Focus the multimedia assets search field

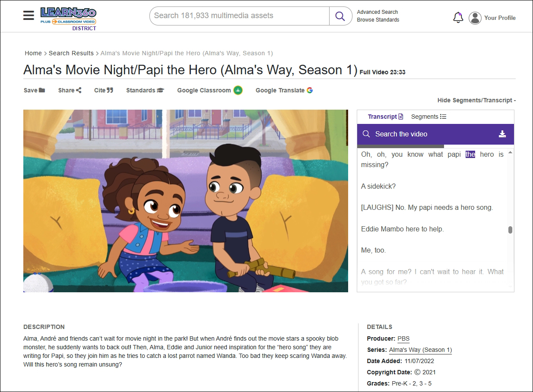(239, 16)
